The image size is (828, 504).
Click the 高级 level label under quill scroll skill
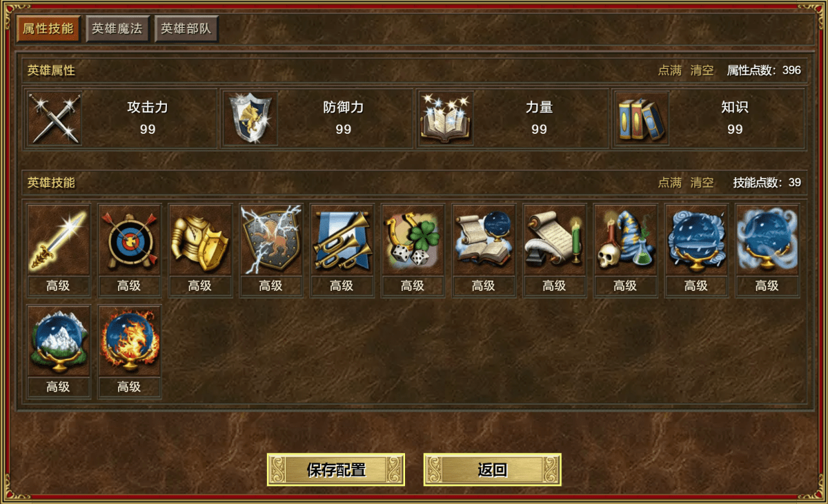click(x=554, y=286)
